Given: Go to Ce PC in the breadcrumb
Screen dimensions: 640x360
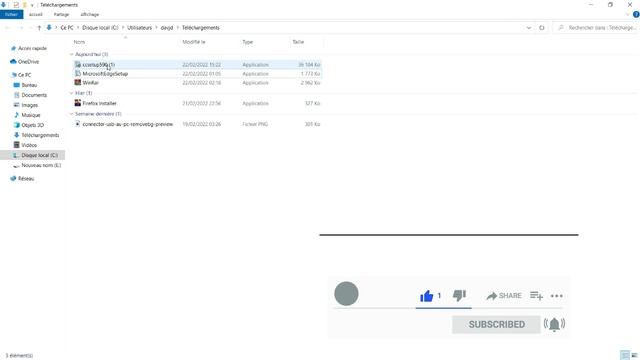Looking at the screenshot, I should click(x=67, y=28).
